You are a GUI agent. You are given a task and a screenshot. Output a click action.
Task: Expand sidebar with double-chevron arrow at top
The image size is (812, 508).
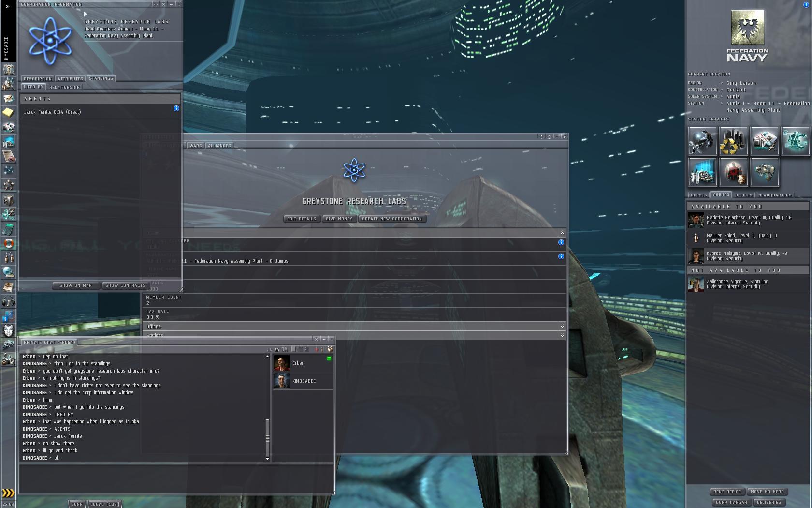point(7,6)
